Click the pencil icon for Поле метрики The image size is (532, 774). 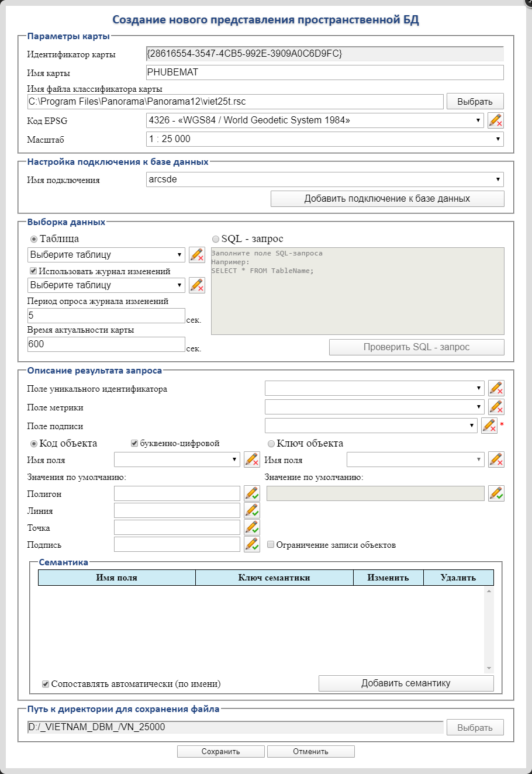tap(496, 407)
